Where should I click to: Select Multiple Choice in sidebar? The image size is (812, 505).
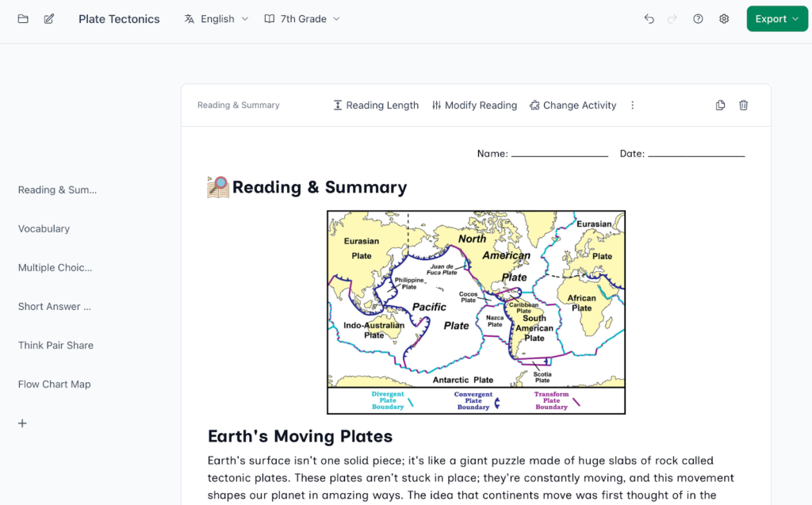pyautogui.click(x=55, y=268)
